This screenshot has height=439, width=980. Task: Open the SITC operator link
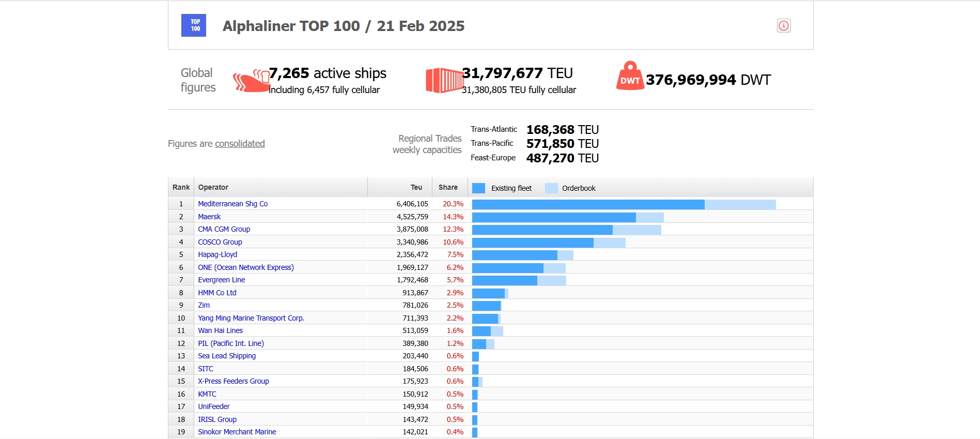206,369
